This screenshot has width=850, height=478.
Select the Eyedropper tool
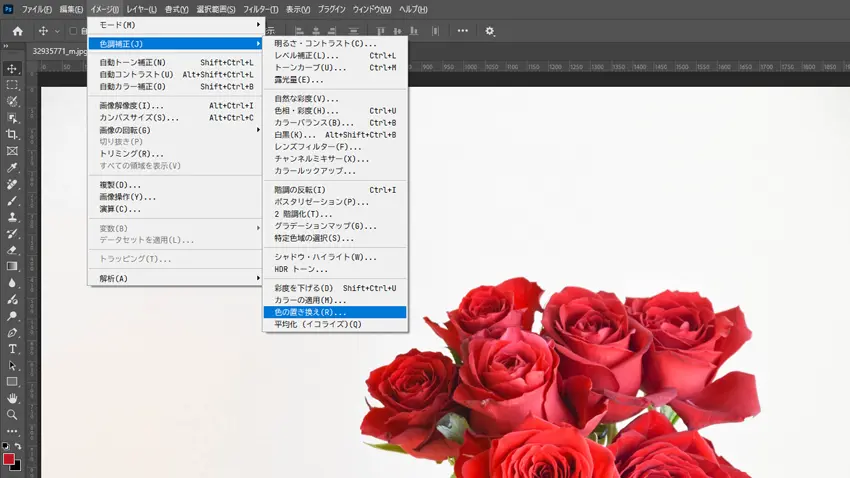click(x=12, y=167)
